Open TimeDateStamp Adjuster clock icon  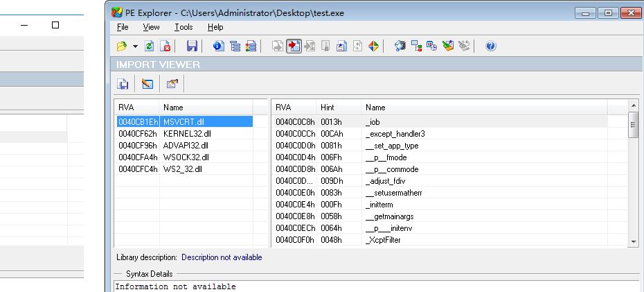coord(431,46)
